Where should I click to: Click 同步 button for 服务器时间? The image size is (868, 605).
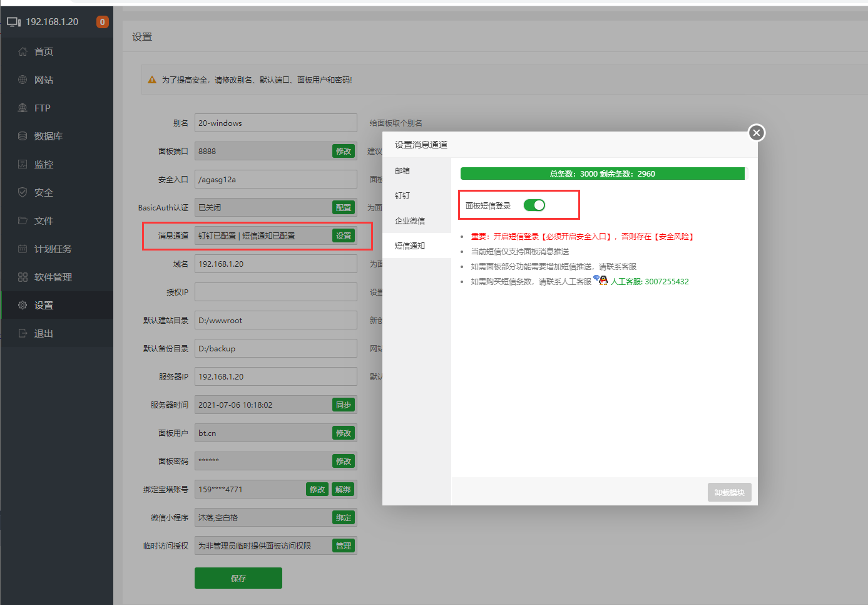pyautogui.click(x=344, y=405)
